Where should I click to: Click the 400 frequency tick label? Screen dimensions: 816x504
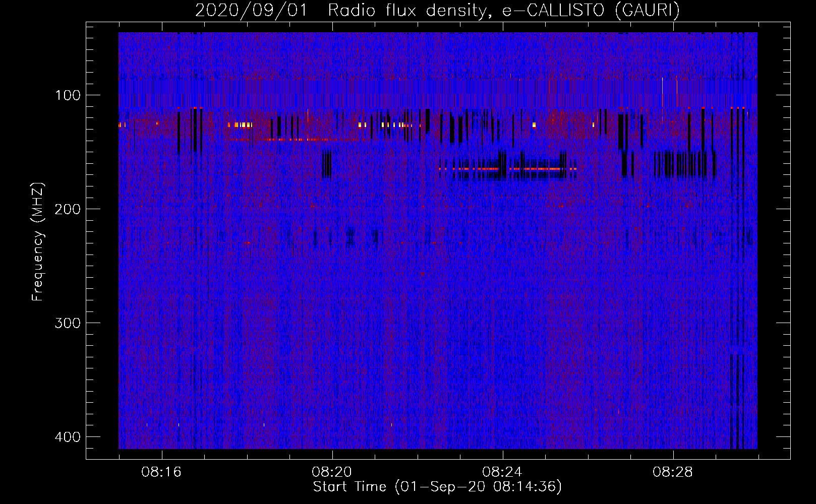pos(68,437)
